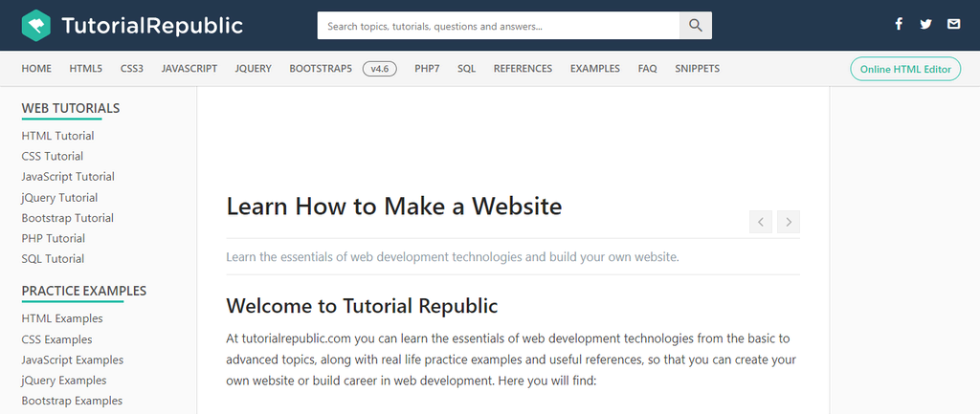The height and width of the screenshot is (414, 980).
Task: Open the JAVASCRIPT menu item
Action: [x=189, y=69]
